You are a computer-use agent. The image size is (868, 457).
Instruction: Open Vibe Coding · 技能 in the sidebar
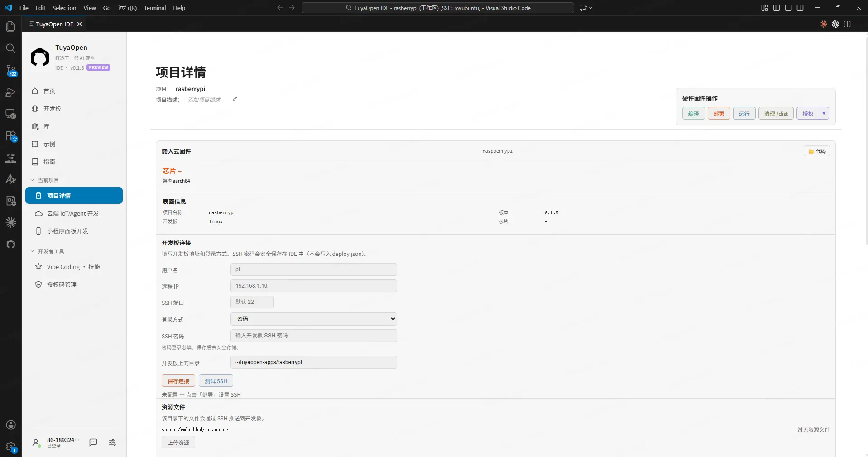coord(74,267)
